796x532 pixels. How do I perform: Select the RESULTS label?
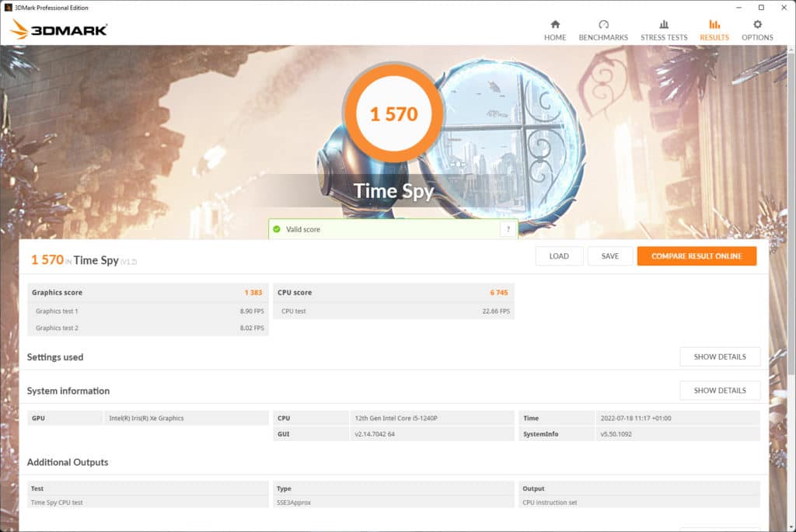[714, 37]
